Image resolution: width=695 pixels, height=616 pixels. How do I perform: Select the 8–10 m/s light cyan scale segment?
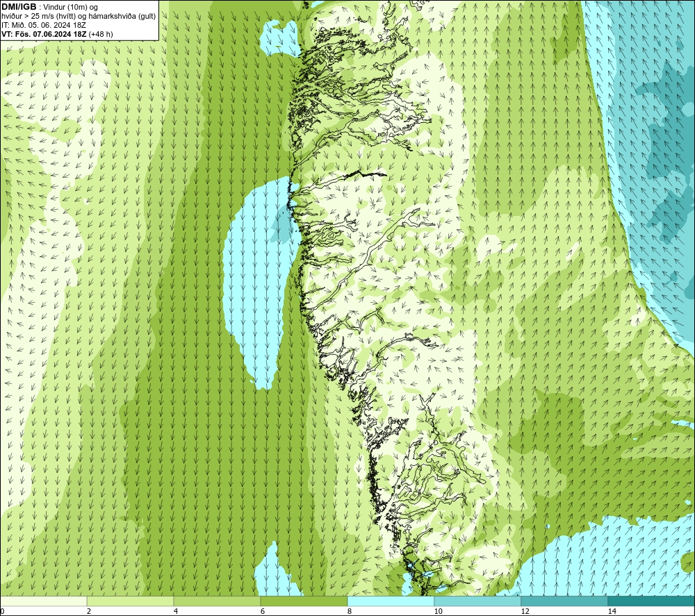pos(391,601)
